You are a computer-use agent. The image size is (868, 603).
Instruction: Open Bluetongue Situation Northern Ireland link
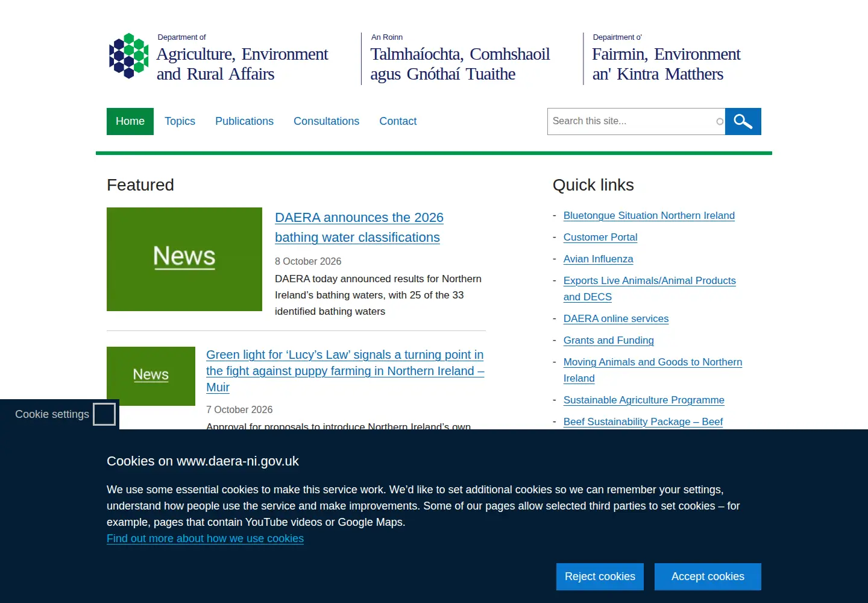click(649, 215)
